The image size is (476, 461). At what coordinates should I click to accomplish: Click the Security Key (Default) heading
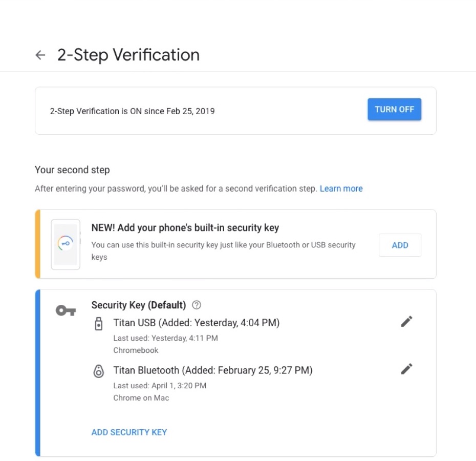138,305
